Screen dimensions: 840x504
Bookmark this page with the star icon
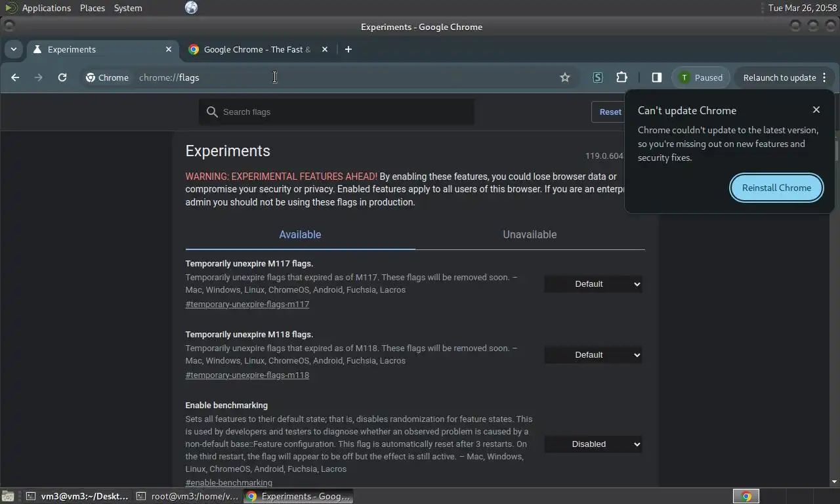(565, 77)
